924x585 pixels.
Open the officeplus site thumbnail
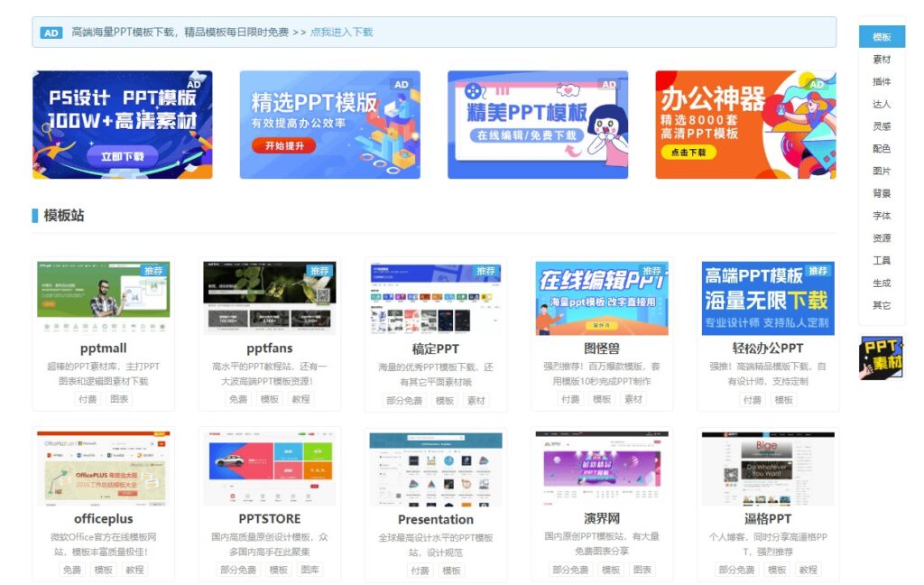(x=104, y=469)
